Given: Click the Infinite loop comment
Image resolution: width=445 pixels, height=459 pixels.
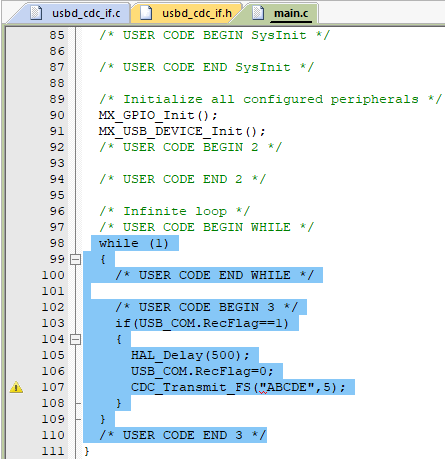Looking at the screenshot, I should coord(174,211).
